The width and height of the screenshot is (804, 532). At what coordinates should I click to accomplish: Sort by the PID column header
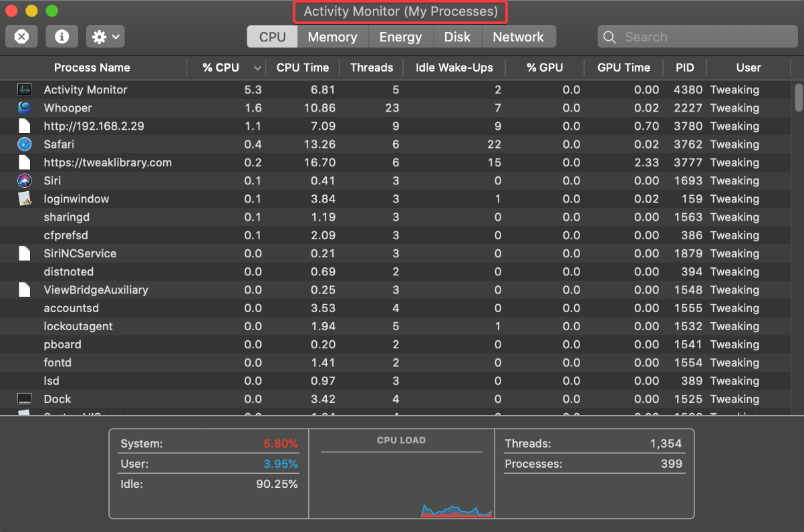point(685,68)
